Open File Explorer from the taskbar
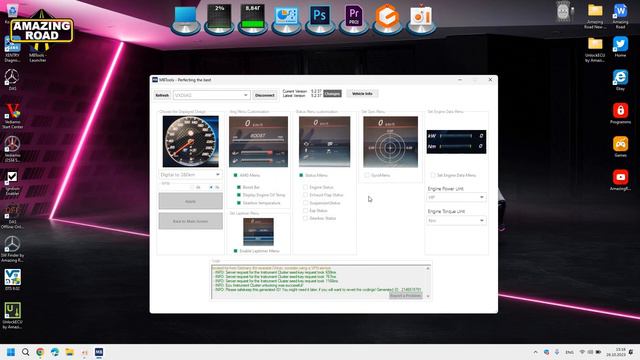Image resolution: width=640 pixels, height=360 pixels. coord(69,352)
